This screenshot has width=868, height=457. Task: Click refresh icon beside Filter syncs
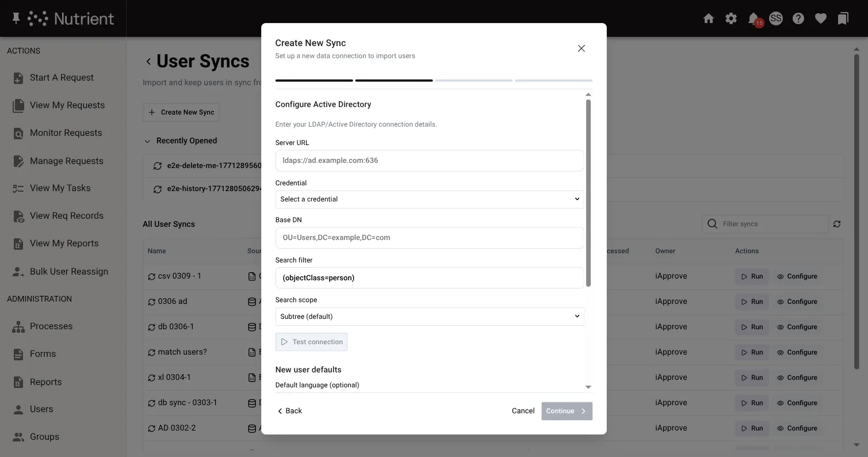837,224
